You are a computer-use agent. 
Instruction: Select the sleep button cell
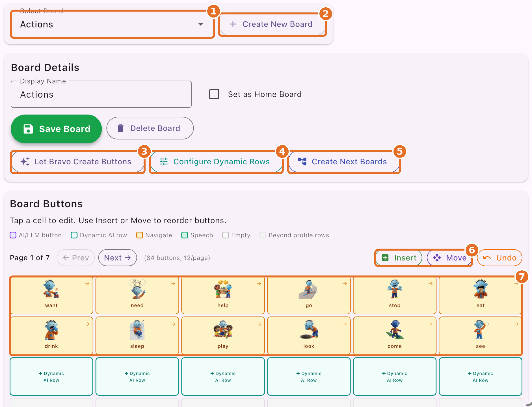[x=137, y=336]
